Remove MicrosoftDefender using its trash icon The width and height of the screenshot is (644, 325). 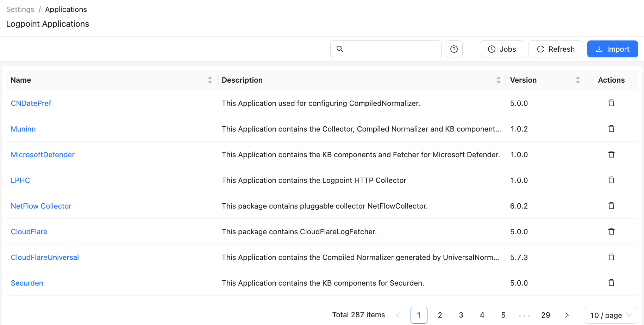pyautogui.click(x=611, y=154)
